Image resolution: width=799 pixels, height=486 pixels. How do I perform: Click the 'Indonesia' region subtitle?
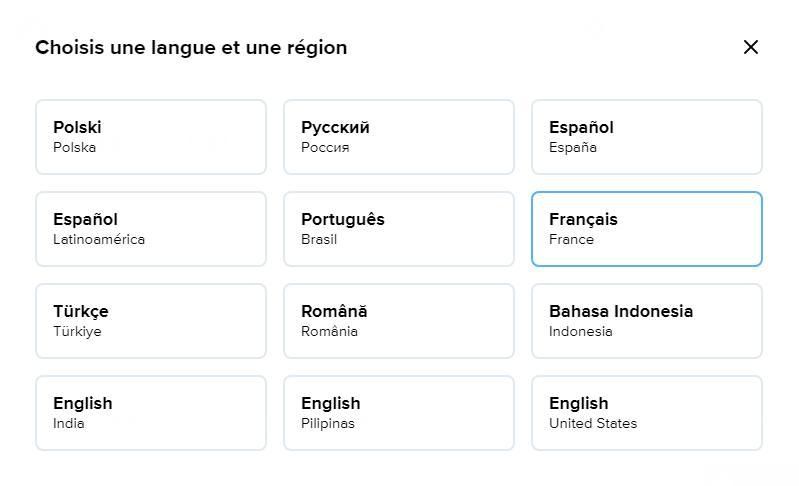580,332
